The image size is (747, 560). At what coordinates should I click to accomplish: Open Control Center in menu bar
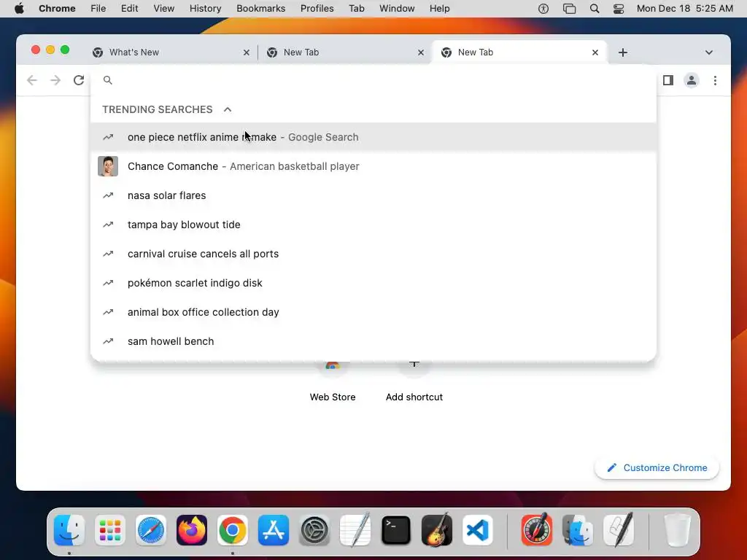(x=619, y=9)
